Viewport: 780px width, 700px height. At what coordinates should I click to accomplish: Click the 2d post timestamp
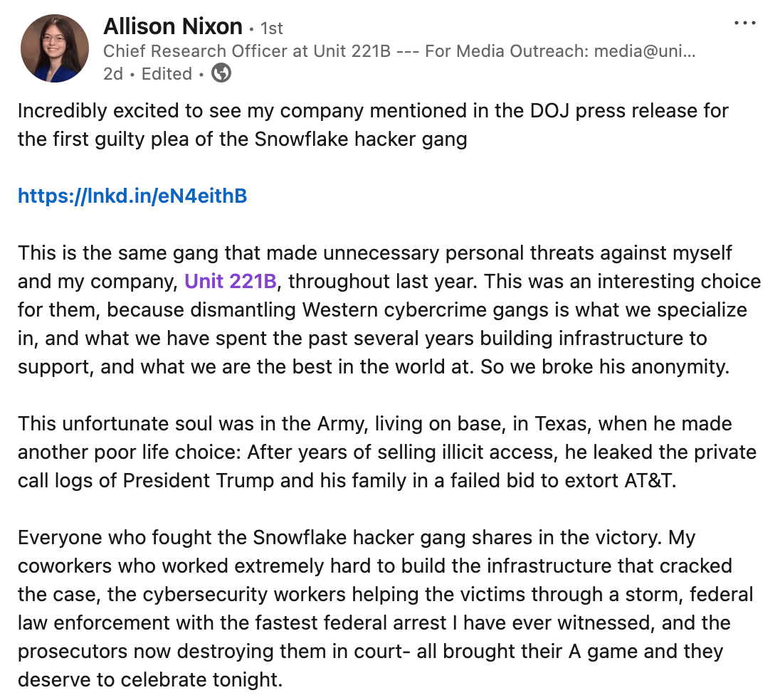pyautogui.click(x=113, y=73)
